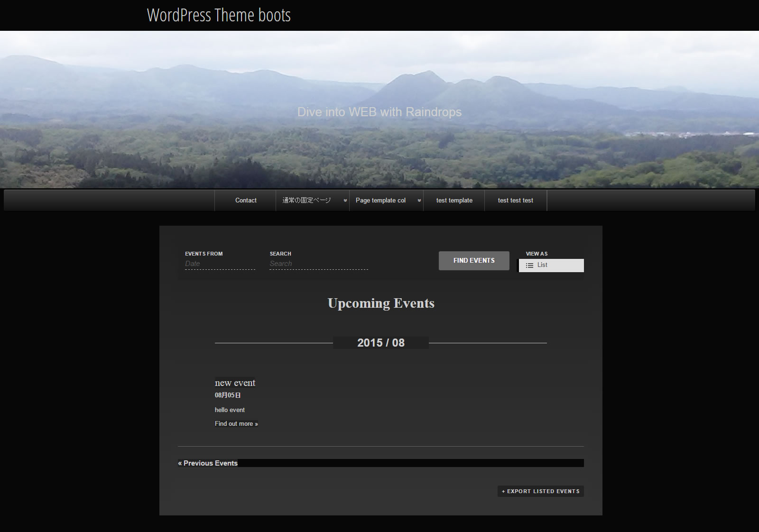Open the 通常の固定ページ menu item
Viewport: 759px width, 532px height.
pyautogui.click(x=306, y=201)
